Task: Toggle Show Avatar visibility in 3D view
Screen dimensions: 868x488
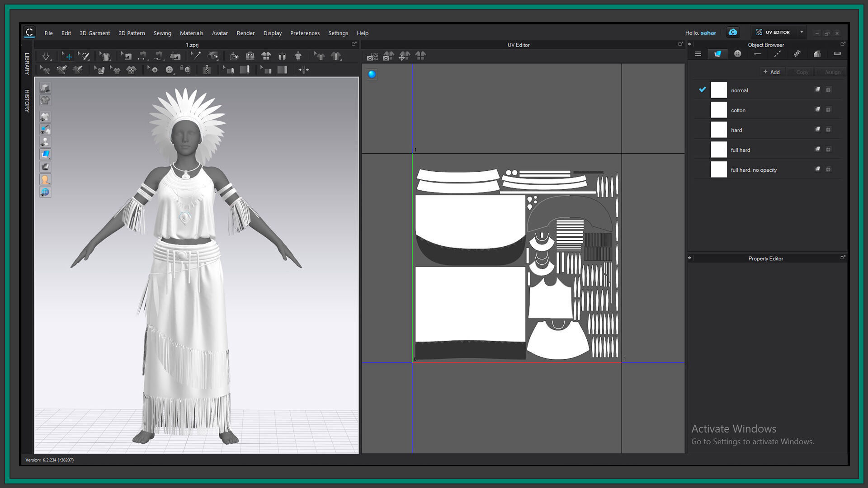Action: pos(45,142)
